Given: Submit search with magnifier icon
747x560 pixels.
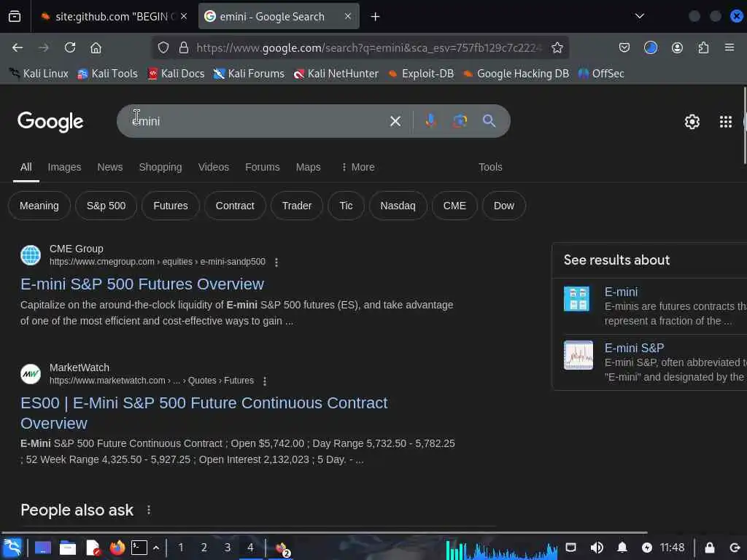Looking at the screenshot, I should pyautogui.click(x=489, y=121).
